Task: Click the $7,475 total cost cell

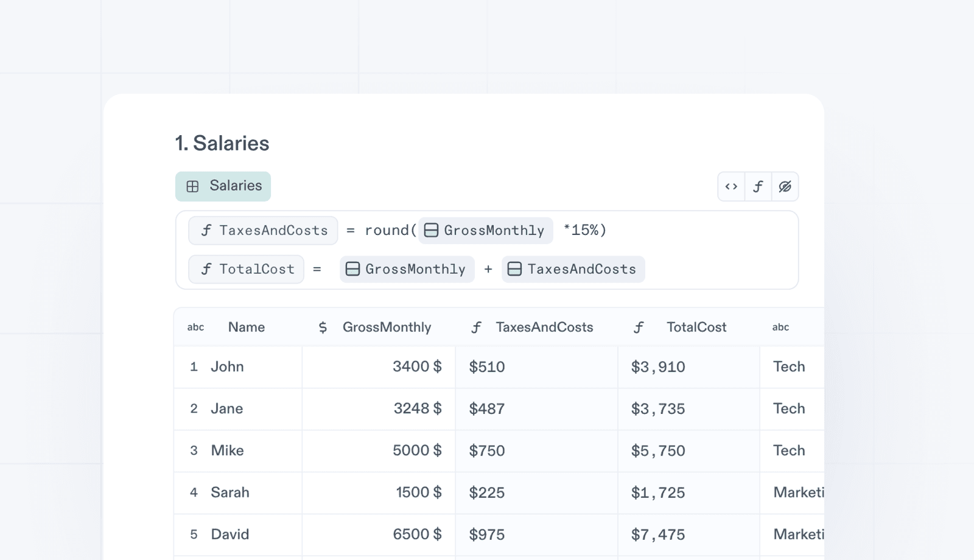Action: tap(688, 535)
